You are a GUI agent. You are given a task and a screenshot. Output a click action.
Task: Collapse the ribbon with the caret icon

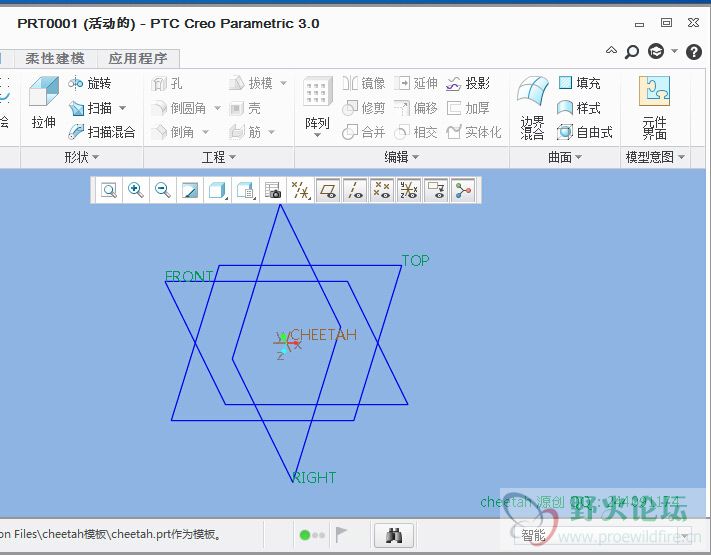pyautogui.click(x=611, y=50)
